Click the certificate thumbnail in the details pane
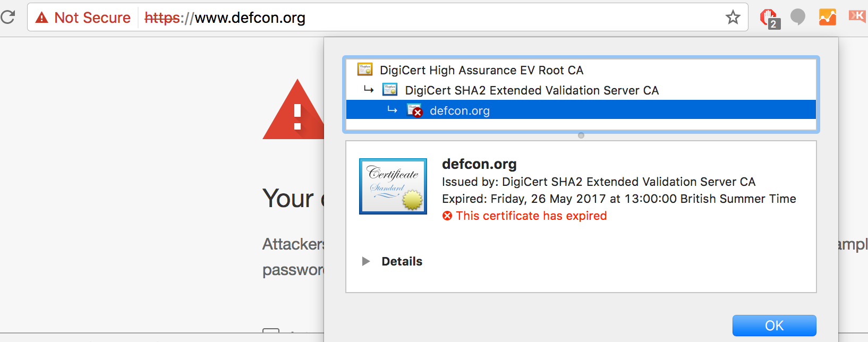868x342 pixels. click(x=393, y=186)
